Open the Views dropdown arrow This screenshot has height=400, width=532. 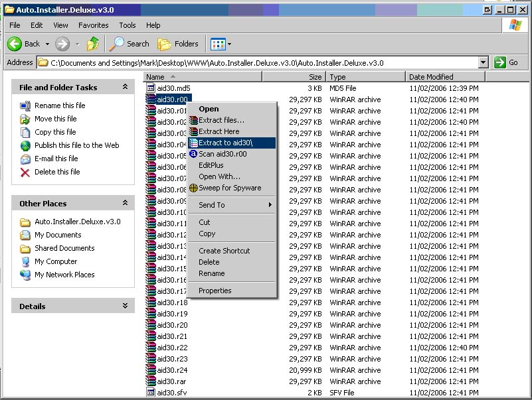click(229, 44)
